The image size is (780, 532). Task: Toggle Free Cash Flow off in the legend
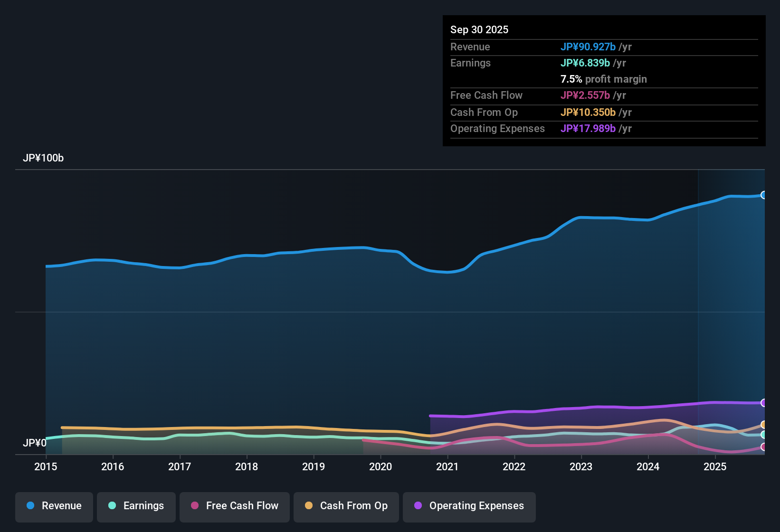pos(234,506)
